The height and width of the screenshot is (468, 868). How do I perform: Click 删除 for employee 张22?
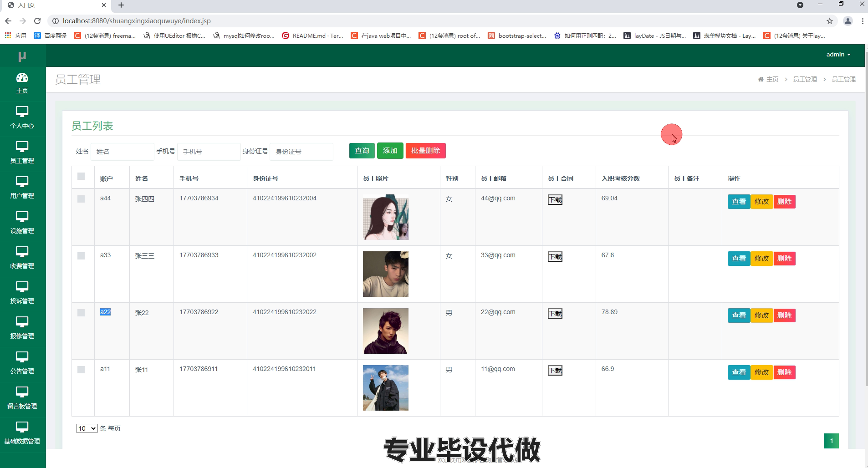pyautogui.click(x=784, y=315)
